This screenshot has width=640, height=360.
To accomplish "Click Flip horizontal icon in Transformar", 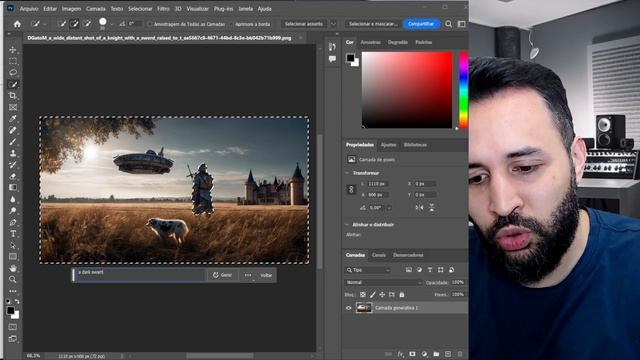I will click(419, 207).
